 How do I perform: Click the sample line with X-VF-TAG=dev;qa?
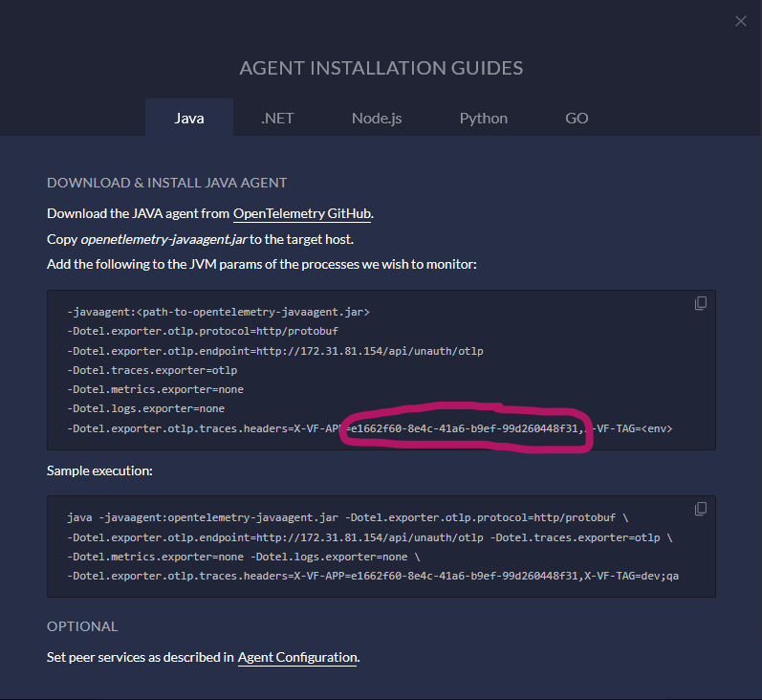(373, 576)
